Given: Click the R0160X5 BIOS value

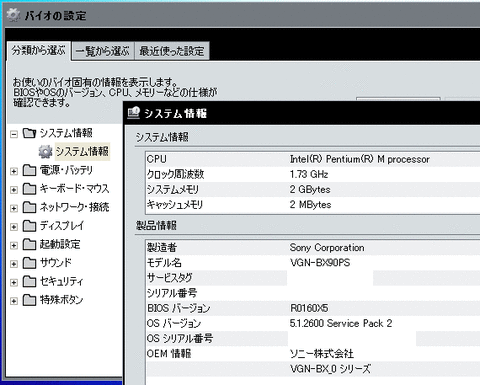Looking at the screenshot, I should [309, 308].
